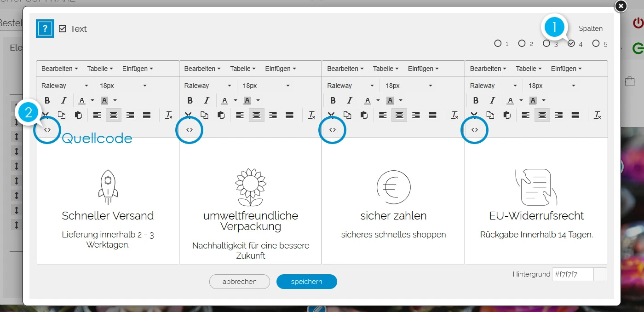This screenshot has height=312, width=644.
Task: Select 5 columns radio button
Action: pos(596,43)
